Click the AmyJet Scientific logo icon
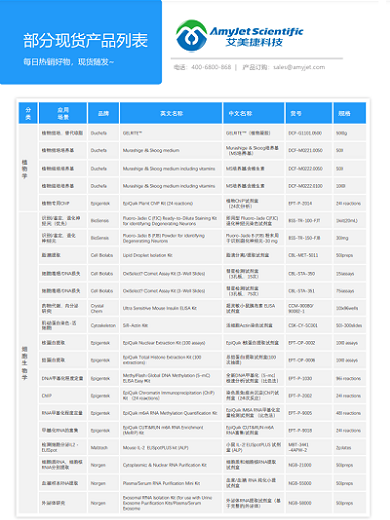 [191, 36]
